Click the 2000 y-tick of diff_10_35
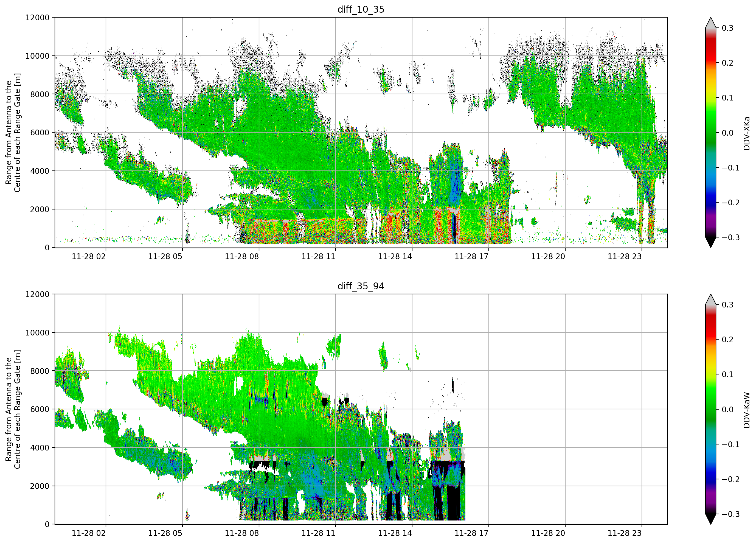Viewport: 756px width, 543px height. (x=40, y=209)
